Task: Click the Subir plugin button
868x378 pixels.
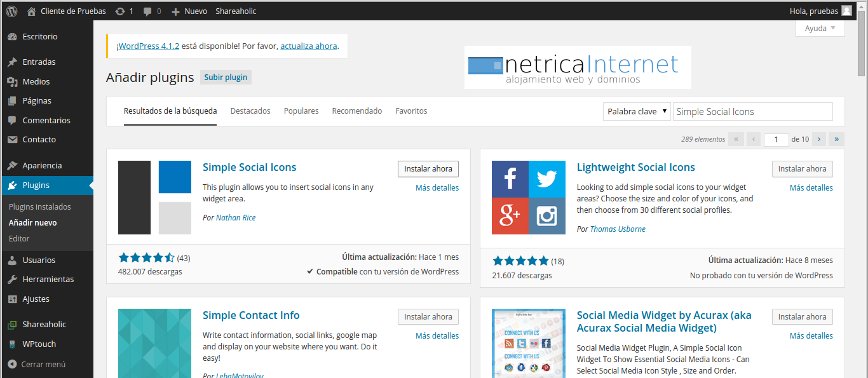Action: click(226, 78)
